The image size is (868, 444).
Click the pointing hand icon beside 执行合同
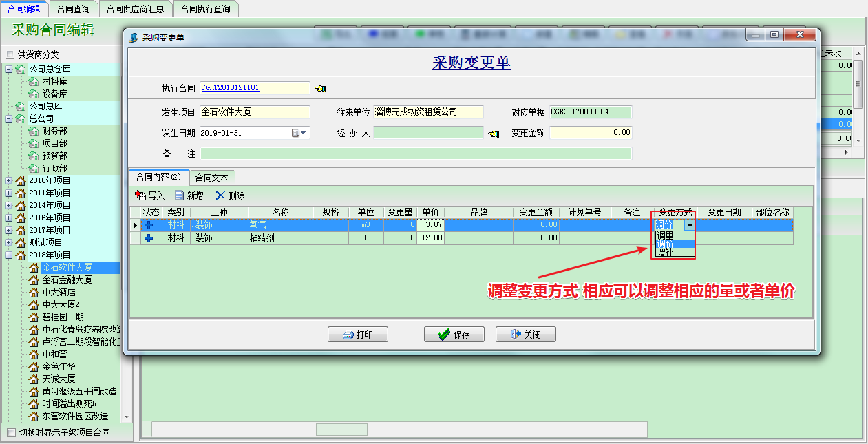320,88
